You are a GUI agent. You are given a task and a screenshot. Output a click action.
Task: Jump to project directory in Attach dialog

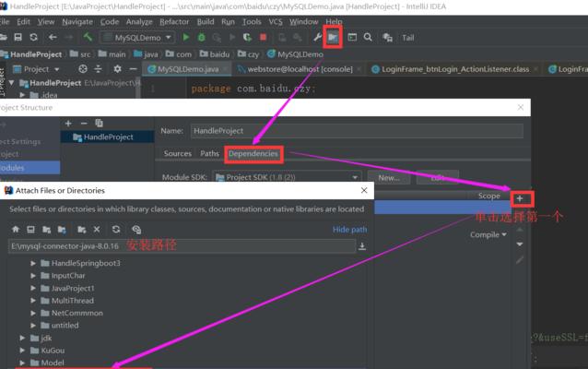46,229
